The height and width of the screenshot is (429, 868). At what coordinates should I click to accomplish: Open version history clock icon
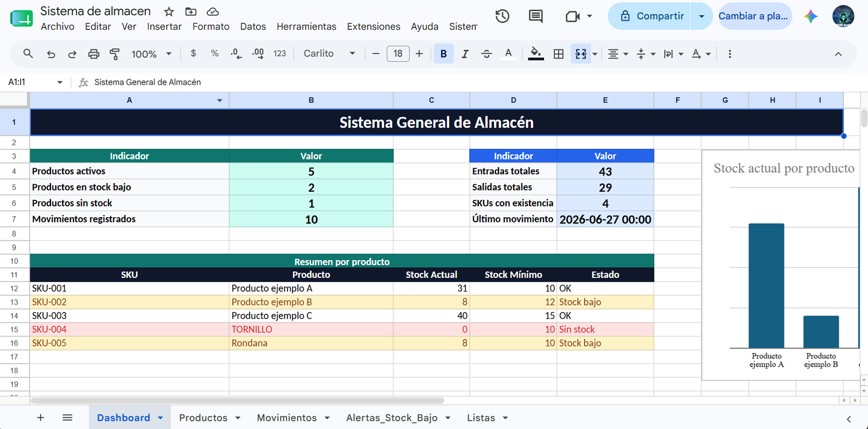tap(502, 16)
